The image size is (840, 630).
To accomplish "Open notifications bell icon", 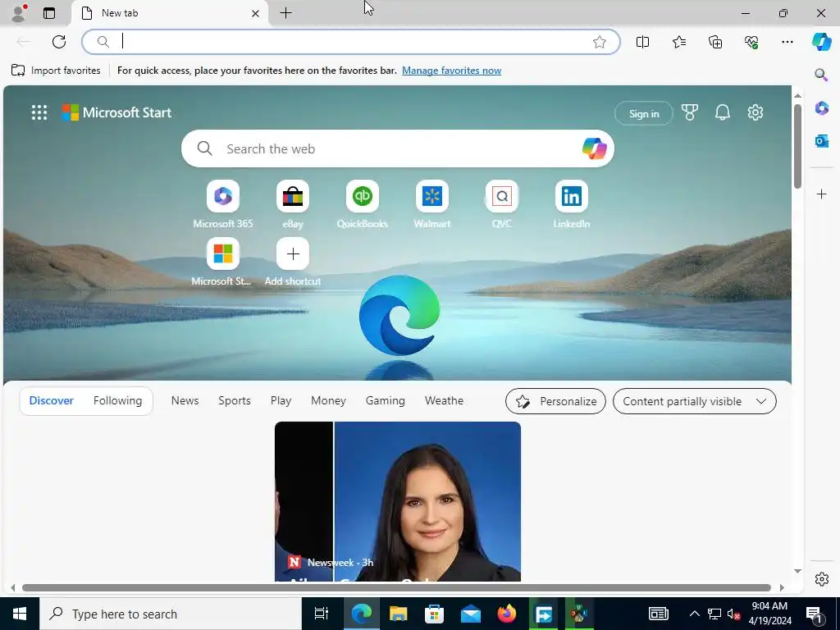I will click(722, 112).
